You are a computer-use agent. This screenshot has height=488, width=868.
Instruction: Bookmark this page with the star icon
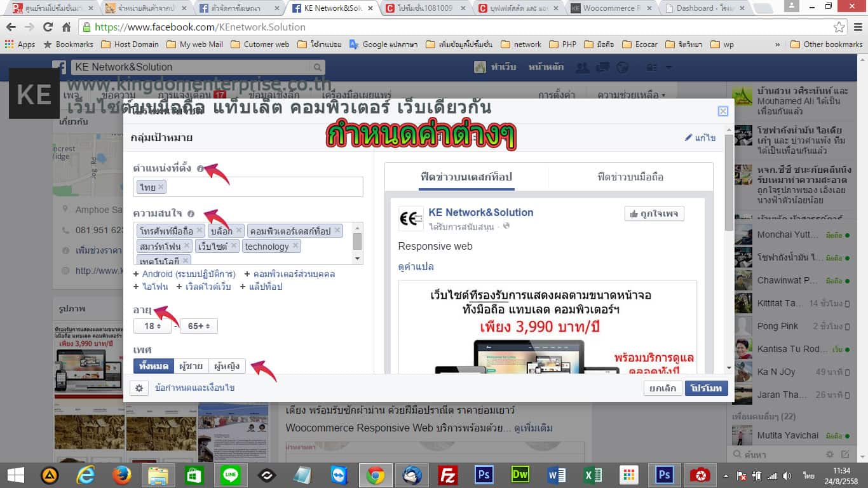[839, 27]
